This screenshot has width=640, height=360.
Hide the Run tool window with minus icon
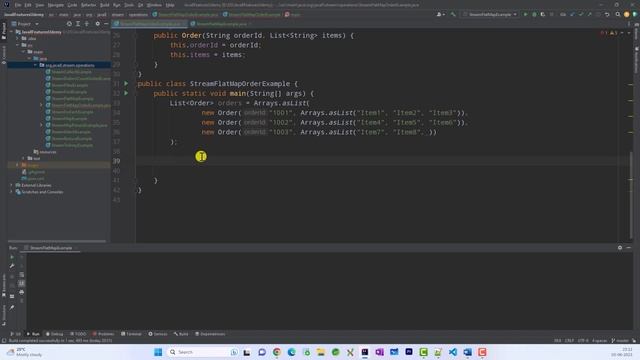pos(629,248)
